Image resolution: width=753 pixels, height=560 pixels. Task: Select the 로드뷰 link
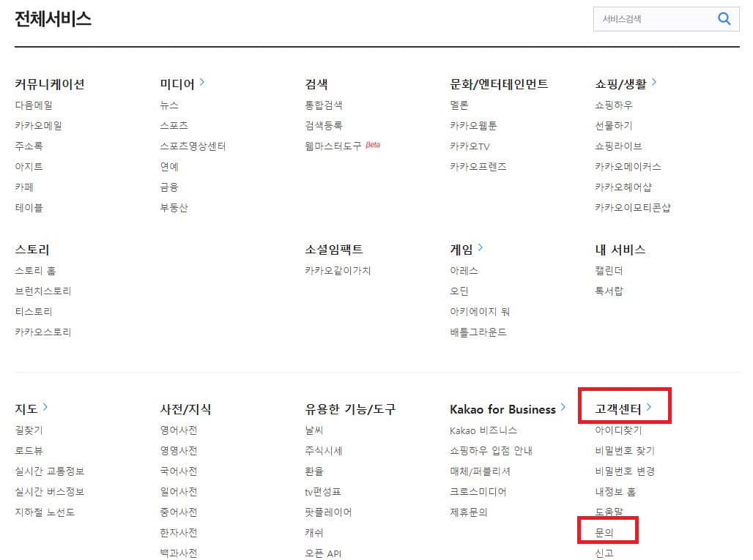(x=29, y=451)
